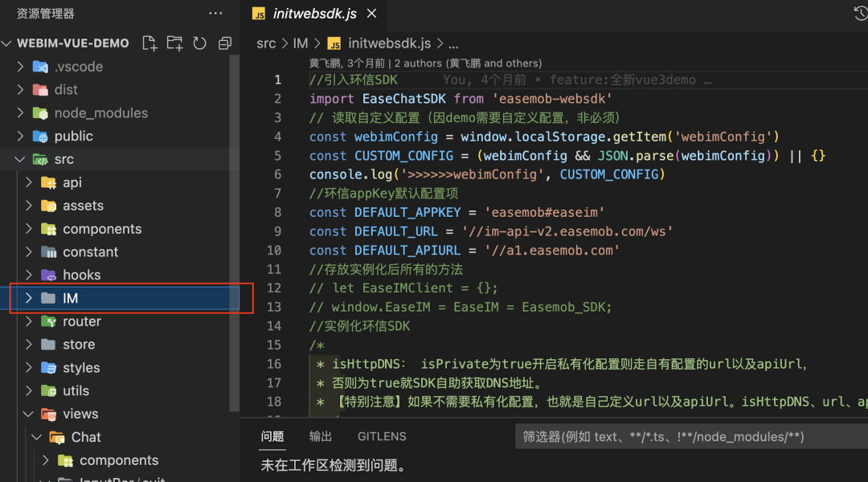Click the components folder icon under src
Image resolution: width=868 pixels, height=482 pixels.
pos(49,229)
